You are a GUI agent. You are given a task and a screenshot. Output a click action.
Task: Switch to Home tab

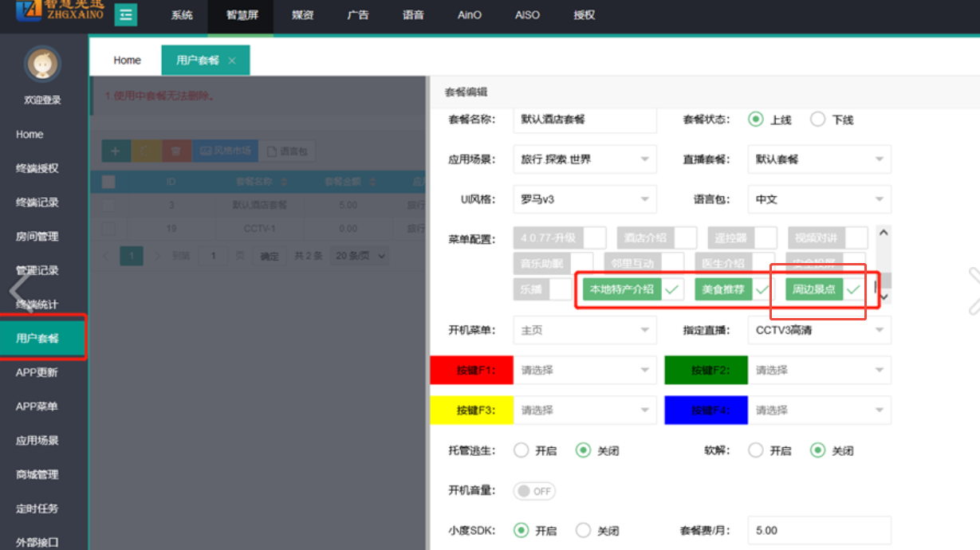127,61
